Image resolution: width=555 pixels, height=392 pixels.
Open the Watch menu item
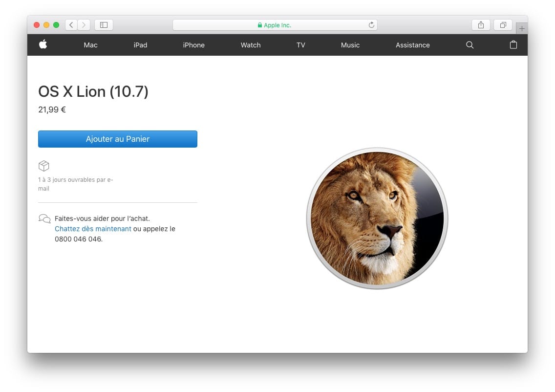click(251, 45)
